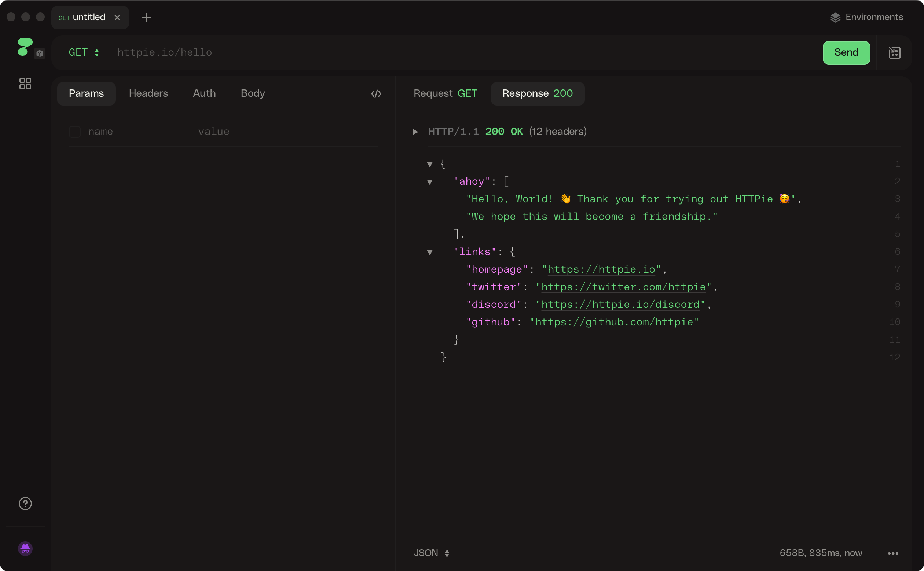Toggle the layout icon beside Send
Image resolution: width=924 pixels, height=571 pixels.
[x=894, y=52]
